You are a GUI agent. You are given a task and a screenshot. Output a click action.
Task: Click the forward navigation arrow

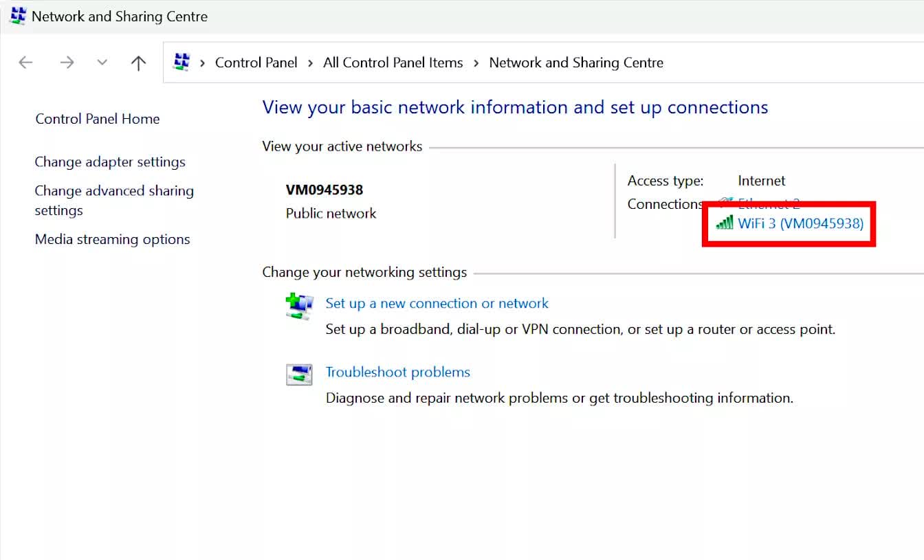click(x=67, y=63)
